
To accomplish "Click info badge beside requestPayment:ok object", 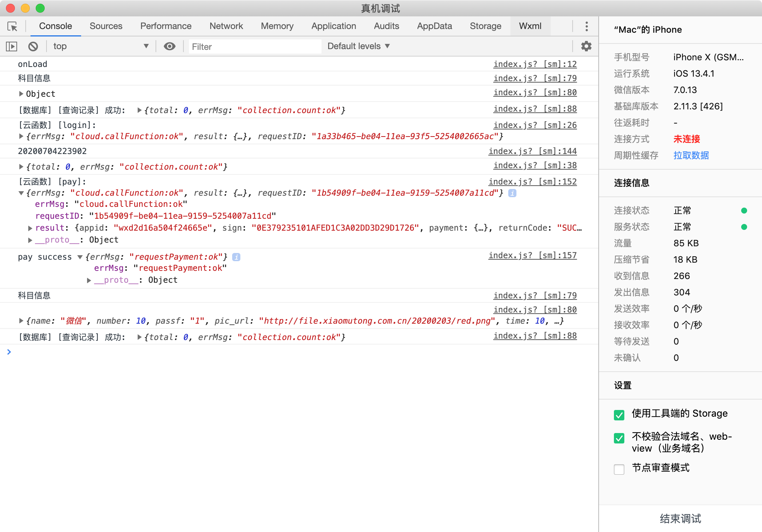I will 236,257.
